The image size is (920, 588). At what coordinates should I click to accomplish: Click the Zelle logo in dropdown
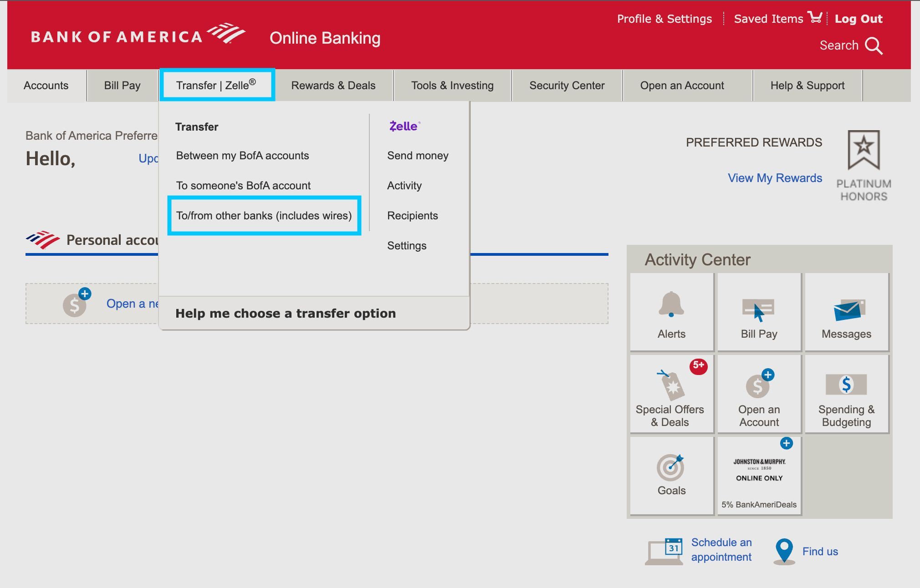click(404, 126)
